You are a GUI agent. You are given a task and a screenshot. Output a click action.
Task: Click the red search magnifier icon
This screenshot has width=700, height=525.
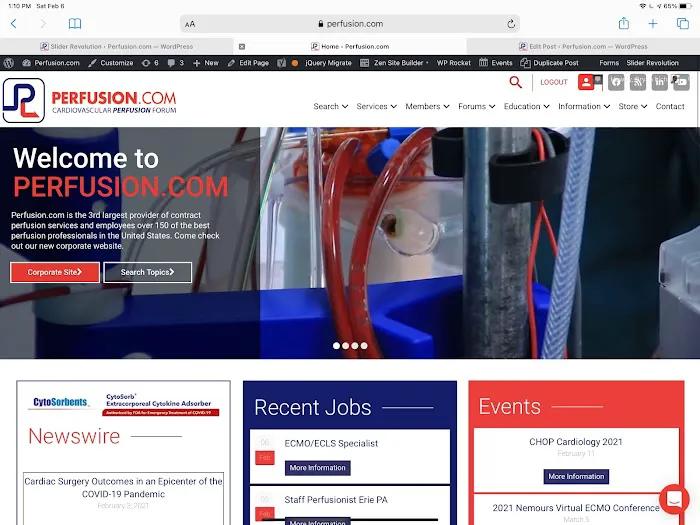tap(516, 82)
